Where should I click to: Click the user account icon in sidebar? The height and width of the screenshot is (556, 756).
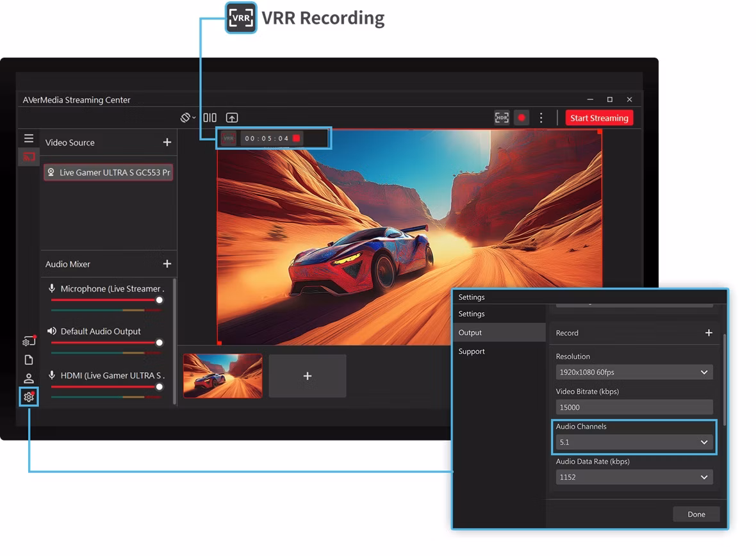pyautogui.click(x=29, y=379)
